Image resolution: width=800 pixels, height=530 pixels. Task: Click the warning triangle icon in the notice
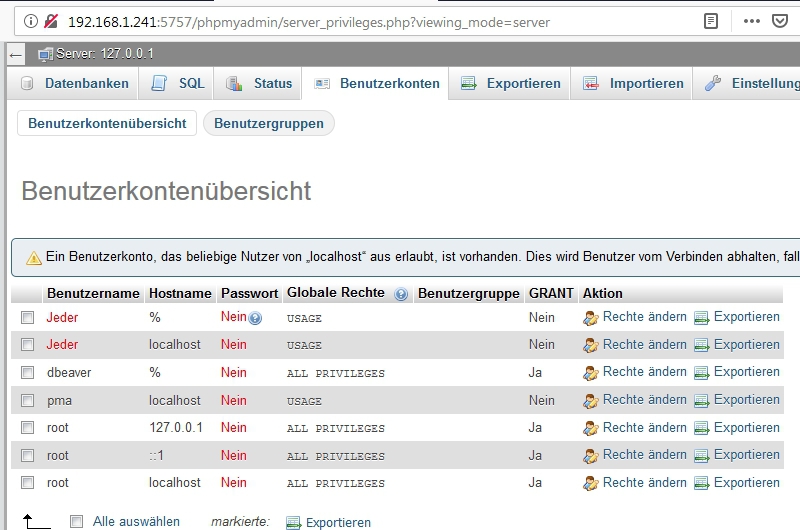[x=34, y=258]
